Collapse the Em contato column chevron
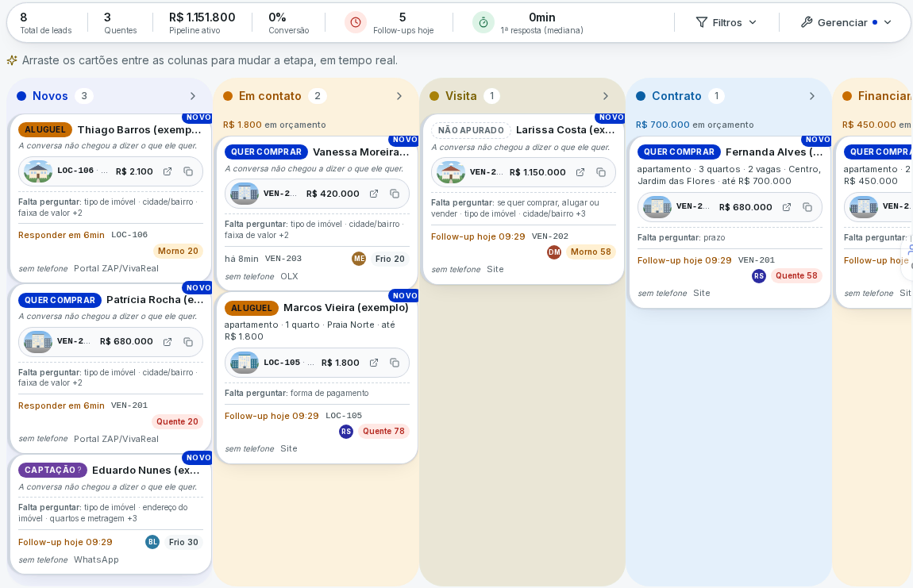This screenshot has height=588, width=913. (x=399, y=96)
